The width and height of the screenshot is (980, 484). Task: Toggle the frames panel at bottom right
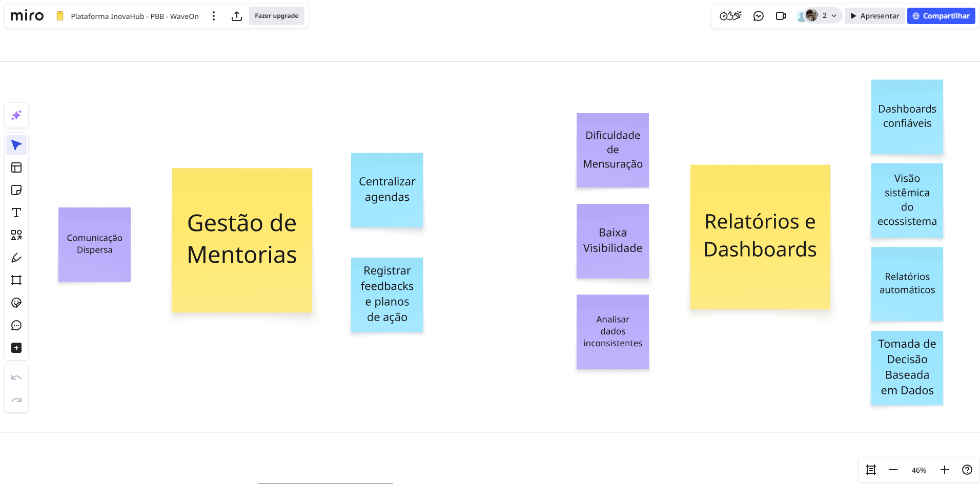point(870,470)
